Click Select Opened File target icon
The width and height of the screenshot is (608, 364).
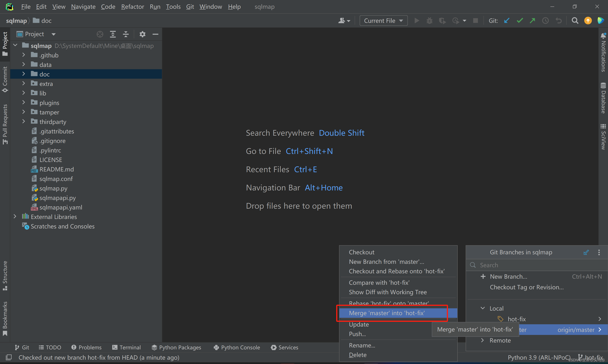click(x=100, y=34)
